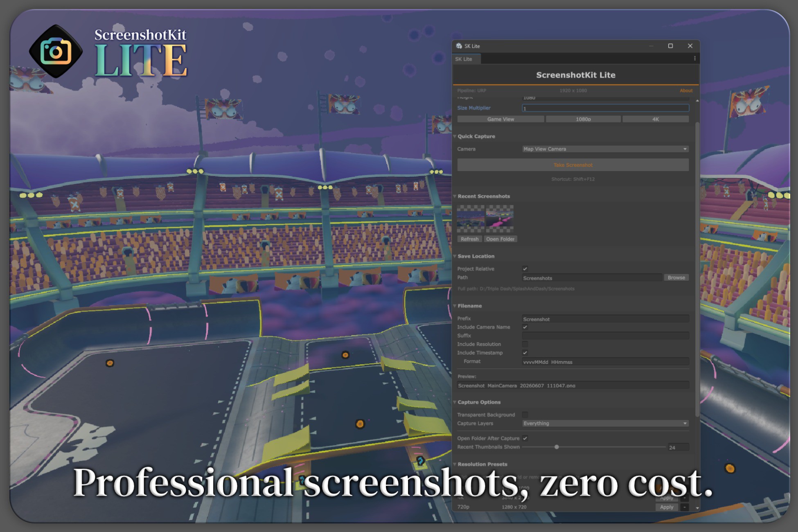Click the timestamp Format input field

(x=605, y=362)
